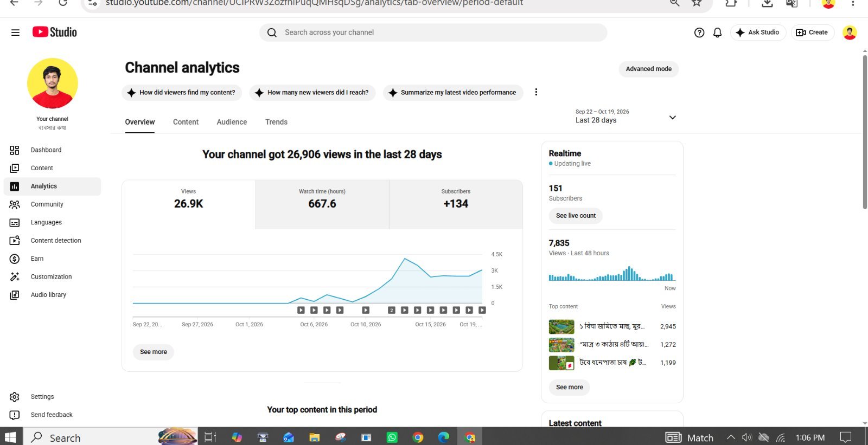Click Ask Studio button

click(x=758, y=33)
